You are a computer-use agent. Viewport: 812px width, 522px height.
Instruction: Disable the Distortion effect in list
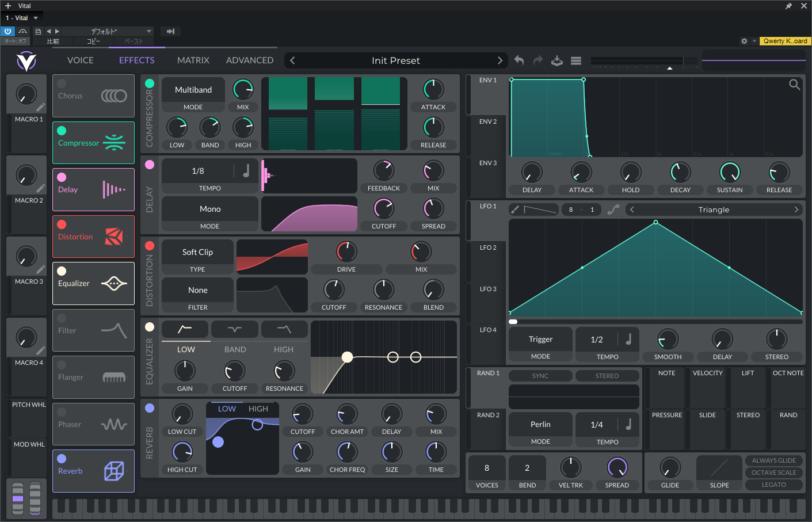[62, 224]
